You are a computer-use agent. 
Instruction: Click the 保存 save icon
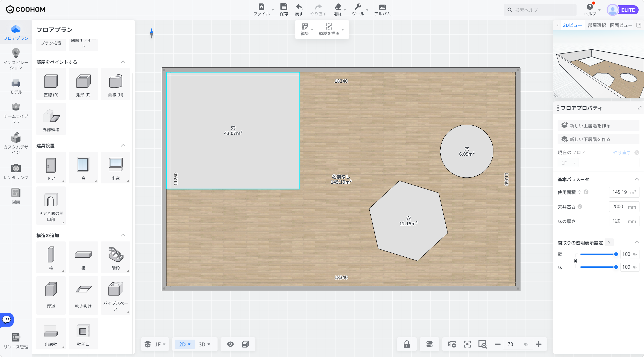284,10
